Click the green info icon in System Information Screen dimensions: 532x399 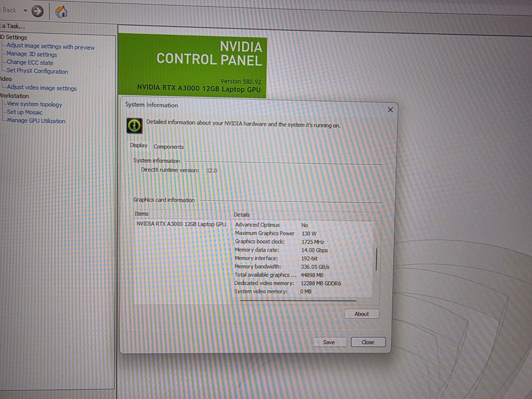(135, 126)
